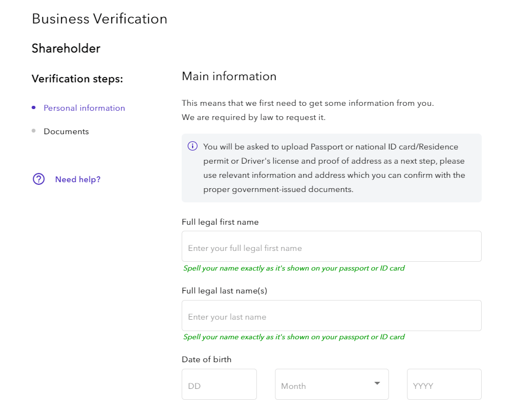Click the caret arrow in the Month field

click(x=377, y=383)
